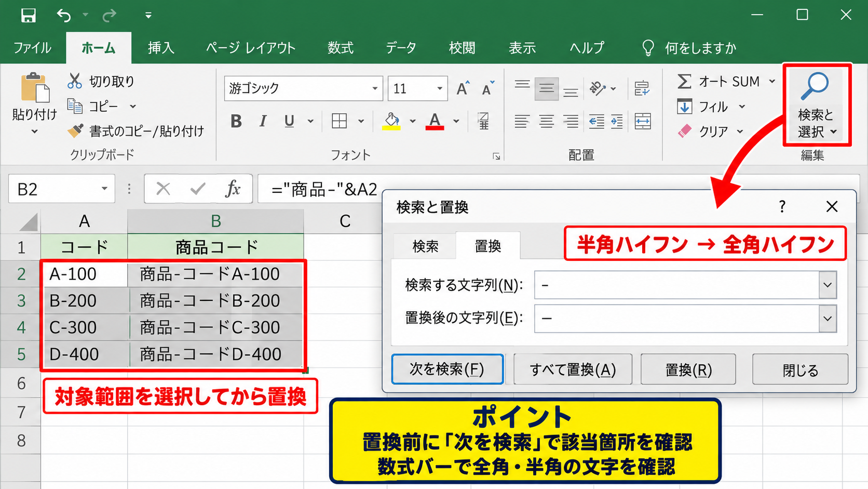Click the 次を検索(F) button

point(447,369)
